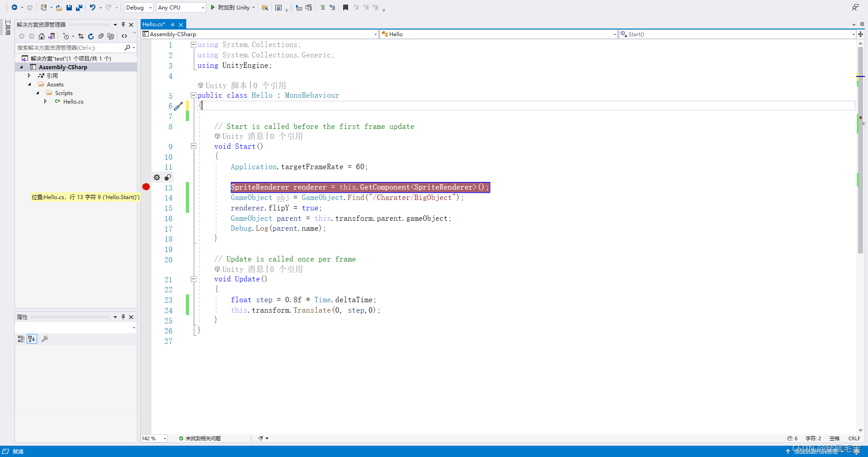Open Solution Explorer window options arrow
Viewport: 868px width, 457px height.
[x=115, y=24]
